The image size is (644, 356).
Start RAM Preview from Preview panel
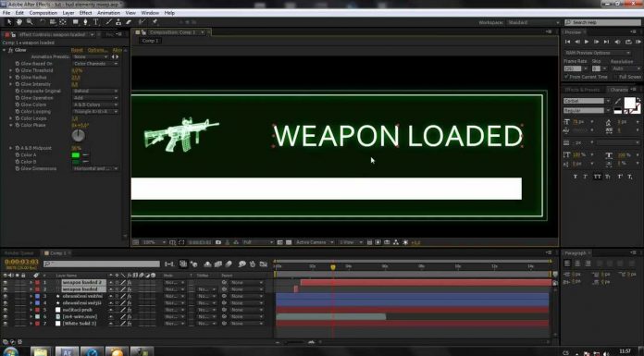click(638, 42)
